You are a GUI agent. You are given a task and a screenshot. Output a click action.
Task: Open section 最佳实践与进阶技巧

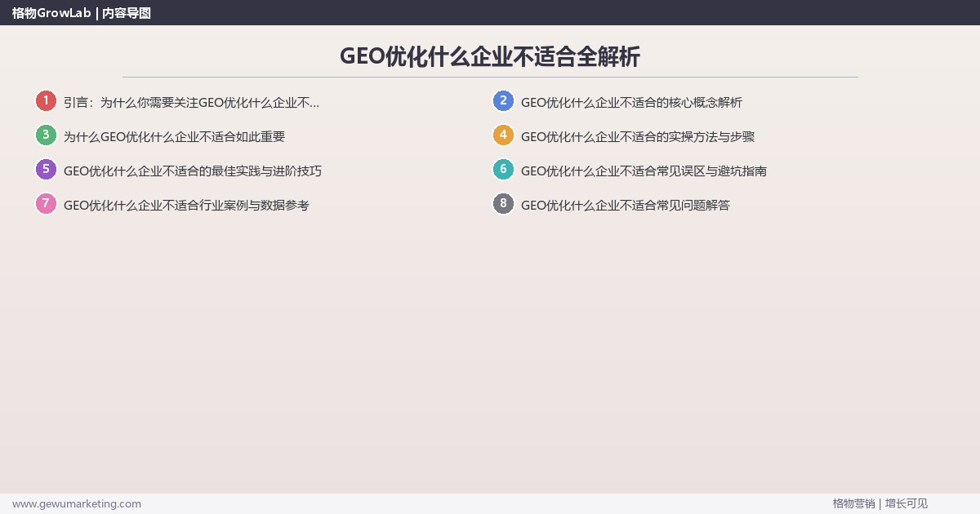tap(193, 171)
